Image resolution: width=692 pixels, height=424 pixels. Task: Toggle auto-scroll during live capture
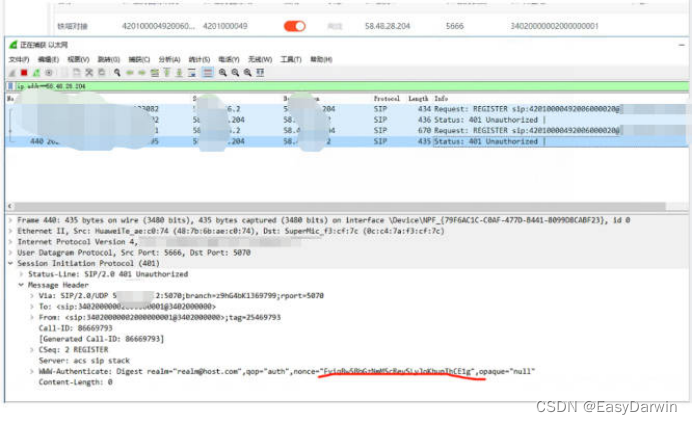point(192,73)
